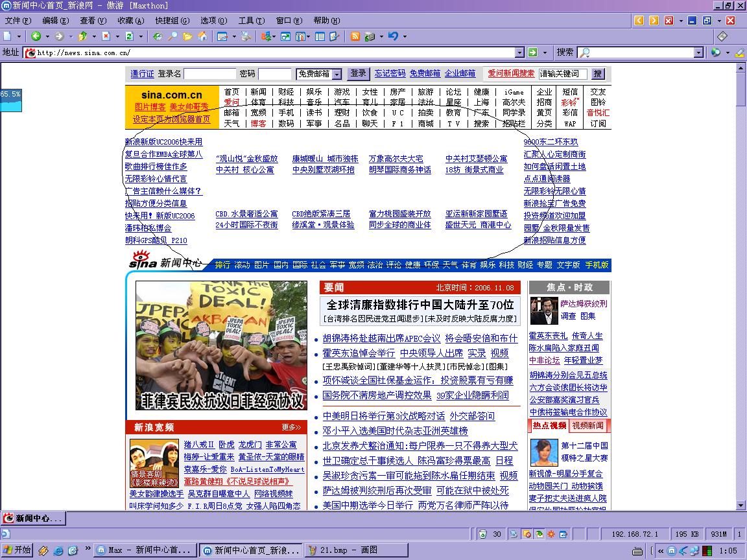This screenshot has width=747, height=560.
Task: Click the 搜 search button
Action: [x=598, y=73]
